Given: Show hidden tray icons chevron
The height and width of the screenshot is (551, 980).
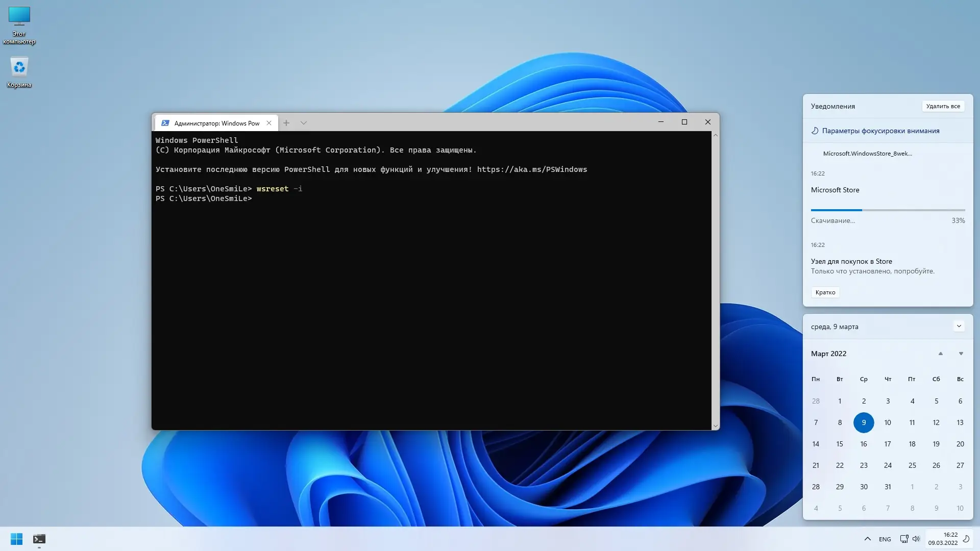Looking at the screenshot, I should [867, 539].
